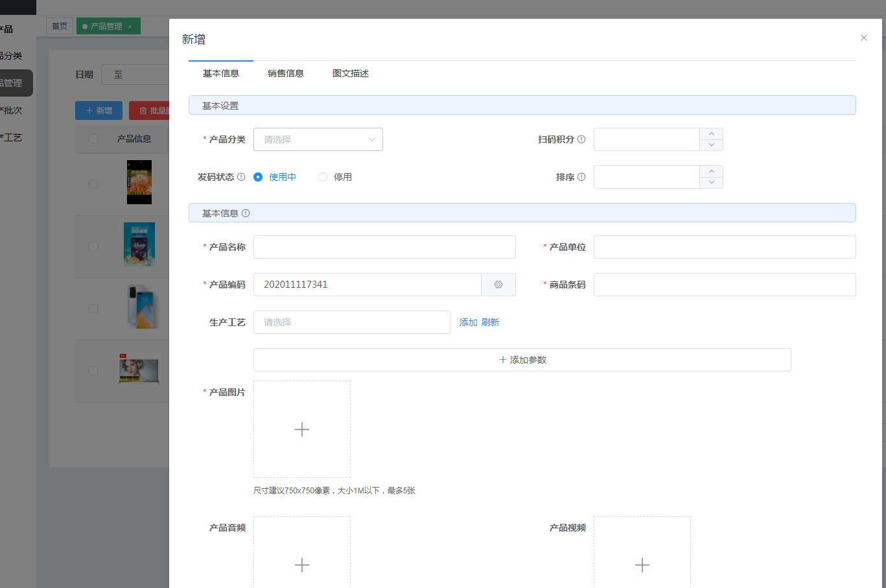This screenshot has height=588, width=886.
Task: Increase 扫码积分 with up arrow
Action: click(x=712, y=134)
